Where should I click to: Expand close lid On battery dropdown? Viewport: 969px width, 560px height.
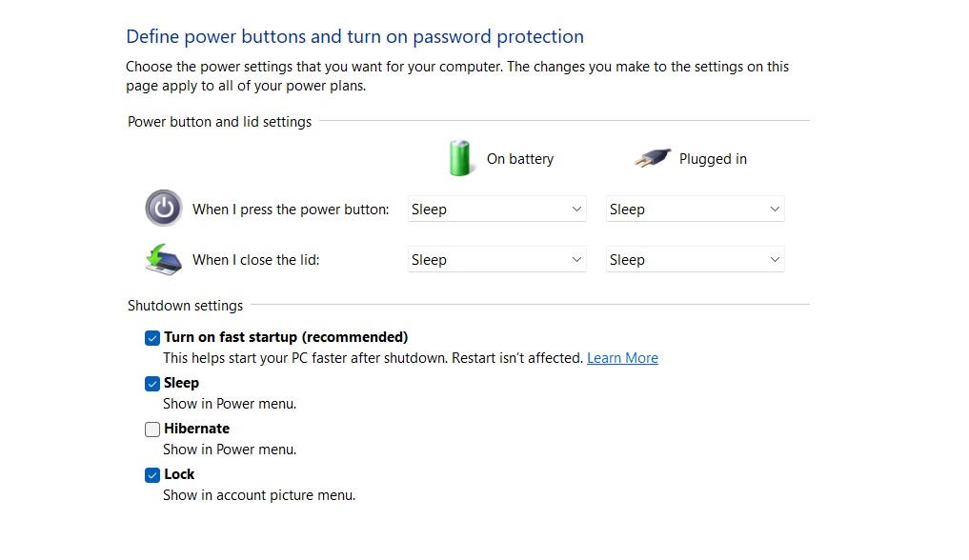(496, 260)
